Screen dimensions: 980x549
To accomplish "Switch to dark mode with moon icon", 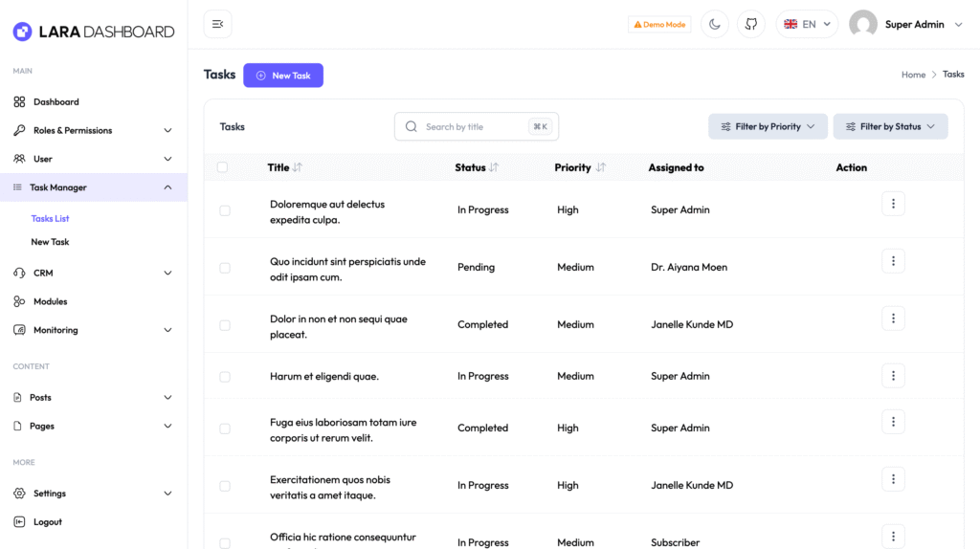I will click(x=714, y=24).
